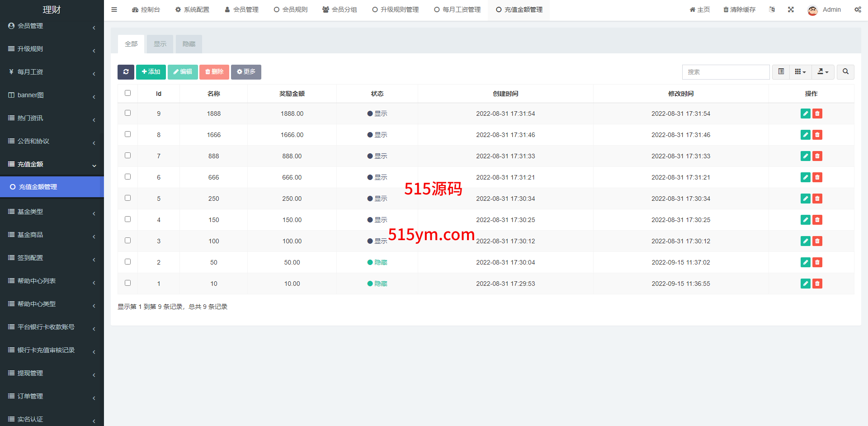The width and height of the screenshot is (868, 426).
Task: Click into the 搜索 search input field
Action: [x=725, y=72]
